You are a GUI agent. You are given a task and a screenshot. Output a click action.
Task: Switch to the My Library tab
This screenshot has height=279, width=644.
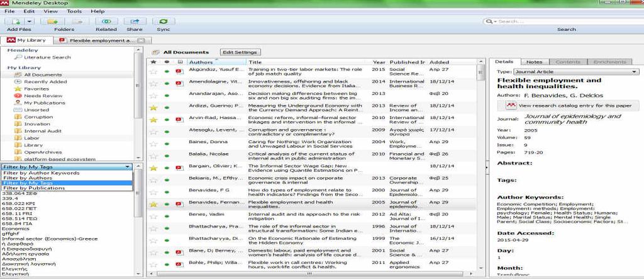(26, 40)
